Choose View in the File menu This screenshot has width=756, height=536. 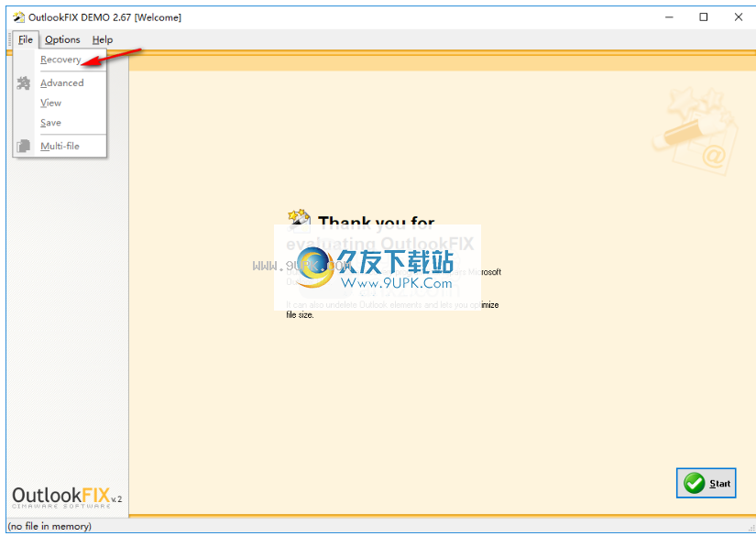[x=50, y=103]
